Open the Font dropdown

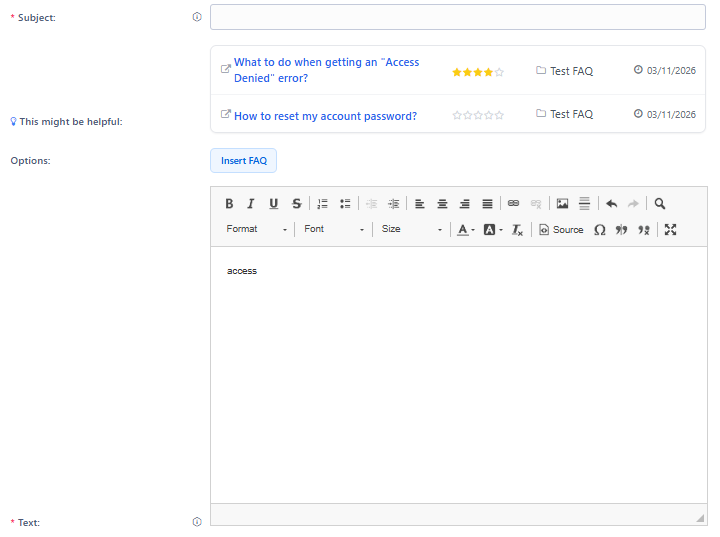point(334,229)
